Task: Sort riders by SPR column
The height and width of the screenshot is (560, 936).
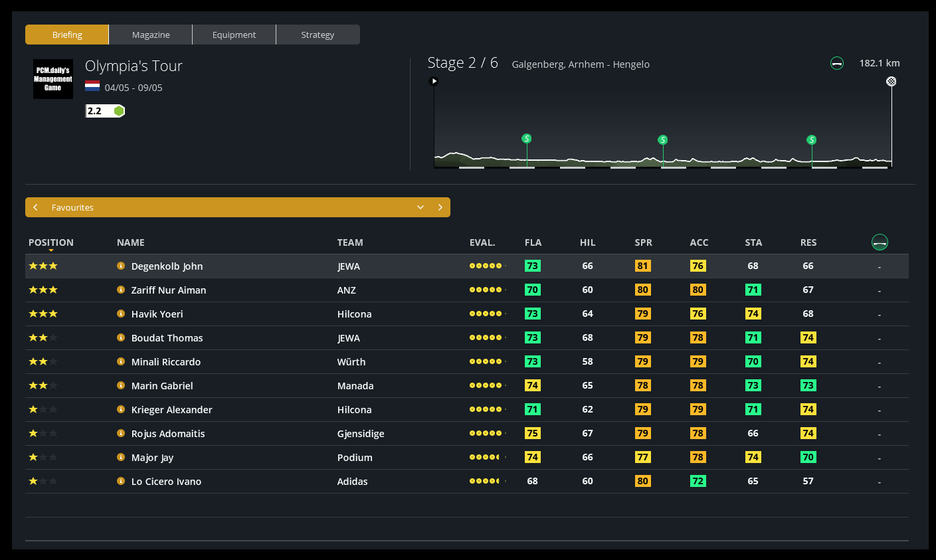Action: (643, 242)
